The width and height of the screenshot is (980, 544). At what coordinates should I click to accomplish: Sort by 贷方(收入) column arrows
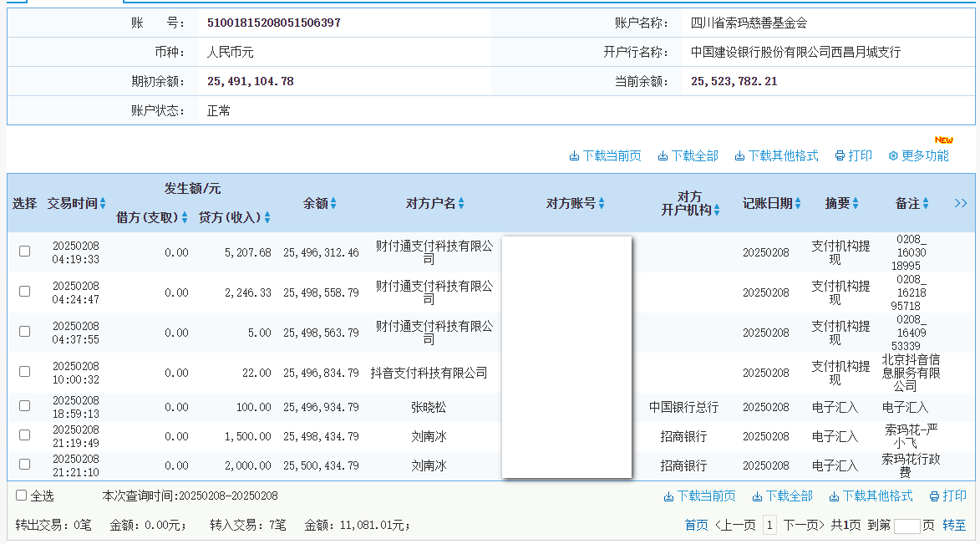tap(267, 217)
